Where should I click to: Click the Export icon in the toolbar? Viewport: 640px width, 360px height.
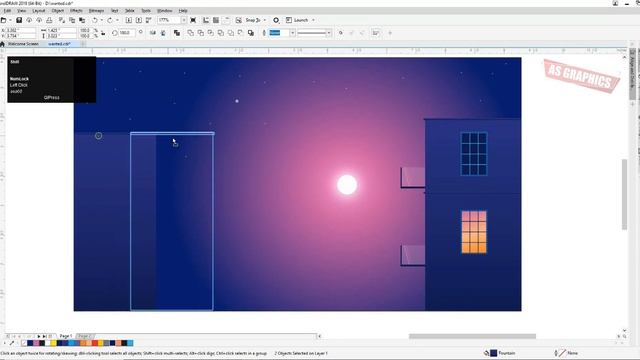pyautogui.click(x=139, y=20)
